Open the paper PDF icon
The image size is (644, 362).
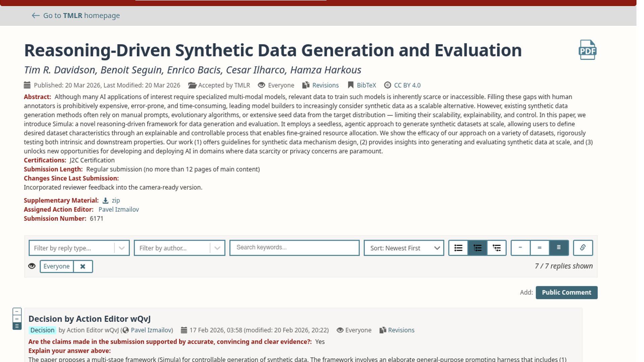587,50
